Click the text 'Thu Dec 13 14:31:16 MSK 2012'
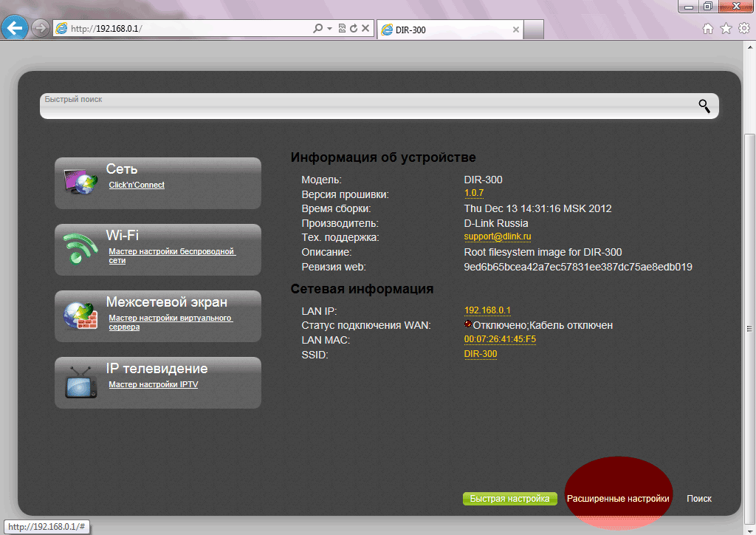Image resolution: width=756 pixels, height=535 pixels. point(537,208)
